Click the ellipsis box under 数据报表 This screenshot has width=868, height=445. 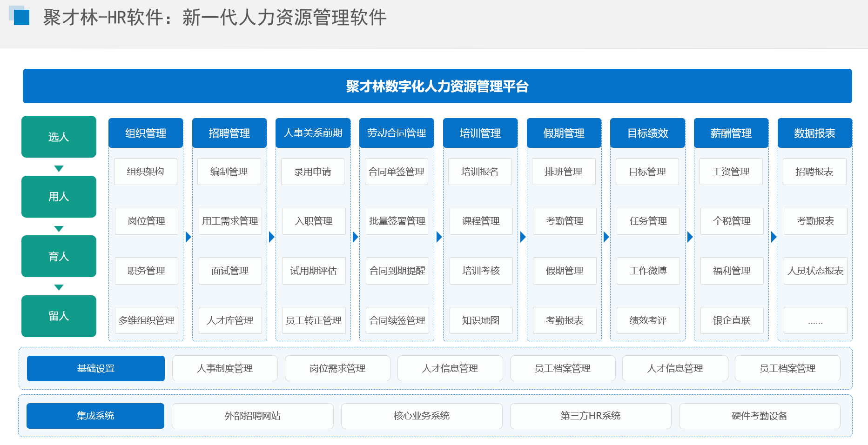815,320
